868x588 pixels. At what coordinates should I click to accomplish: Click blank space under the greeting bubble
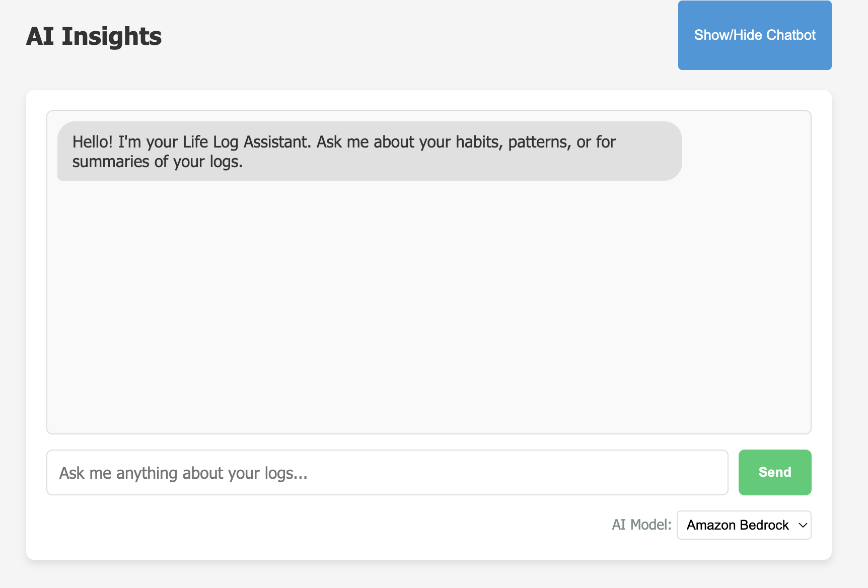(429, 307)
